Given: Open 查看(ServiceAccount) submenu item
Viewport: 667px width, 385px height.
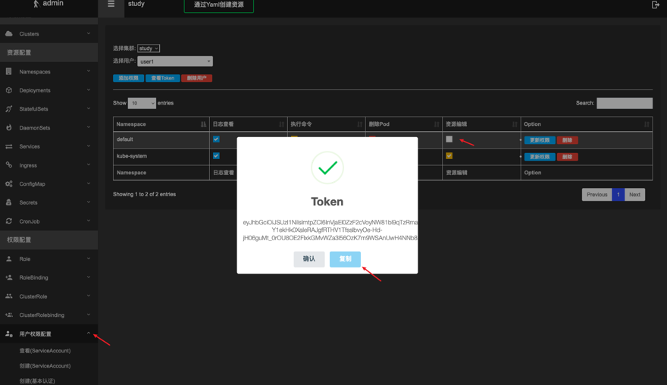Looking at the screenshot, I should pyautogui.click(x=45, y=351).
